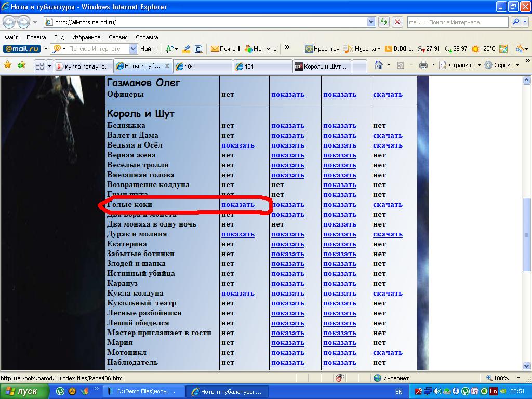
Task: Click the RSS feeds icon
Action: click(x=401, y=65)
